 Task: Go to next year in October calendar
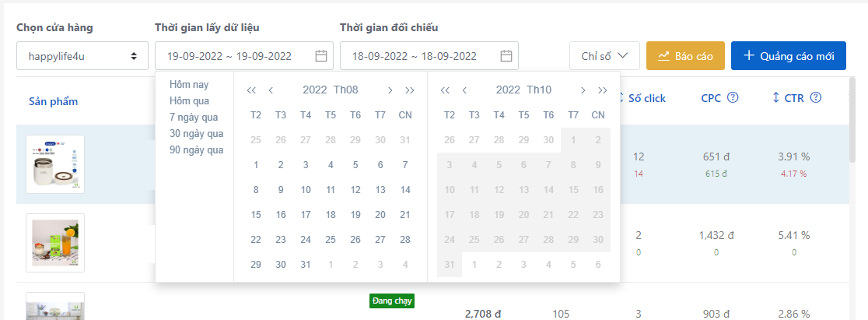click(x=603, y=90)
